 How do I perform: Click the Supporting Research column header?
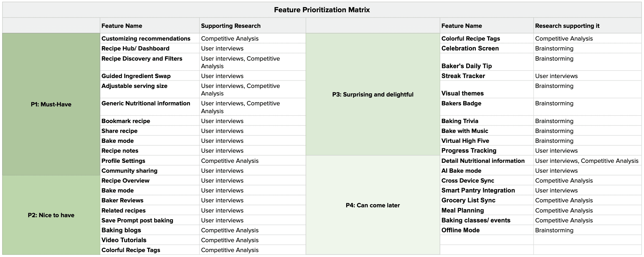click(x=231, y=26)
